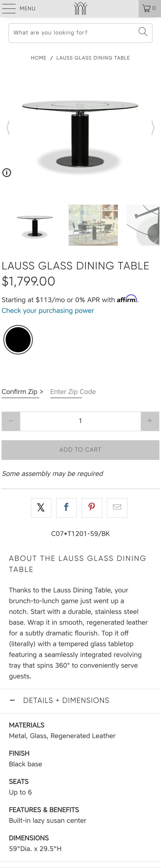Share product on Facebook
This screenshot has width=161, height=868.
click(x=66, y=507)
